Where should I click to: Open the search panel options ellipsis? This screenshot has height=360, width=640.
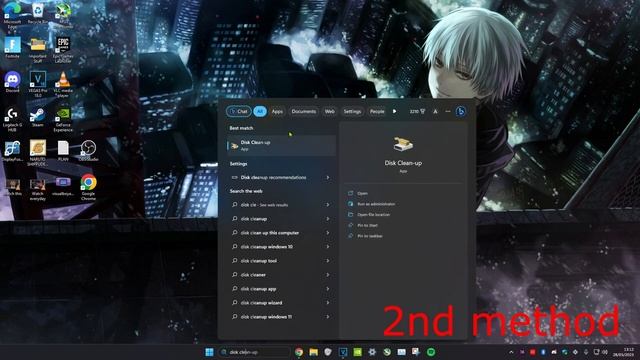coord(448,111)
